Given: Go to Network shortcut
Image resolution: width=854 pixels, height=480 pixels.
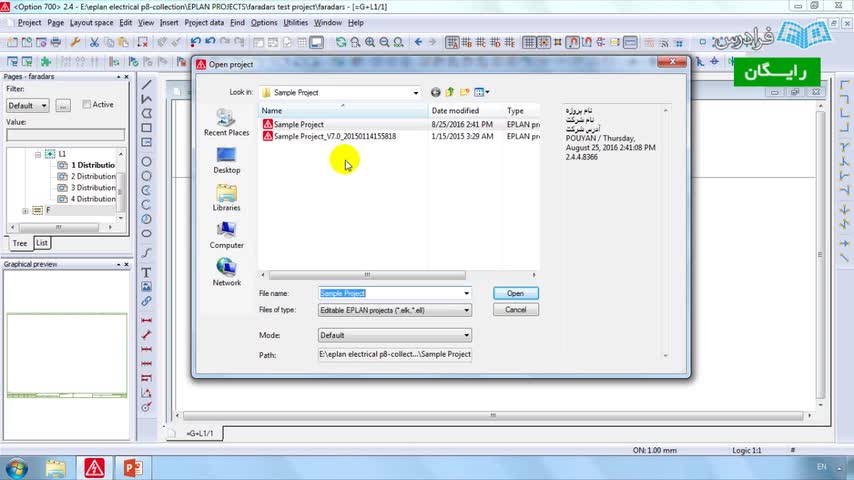Looking at the screenshot, I should 227,272.
